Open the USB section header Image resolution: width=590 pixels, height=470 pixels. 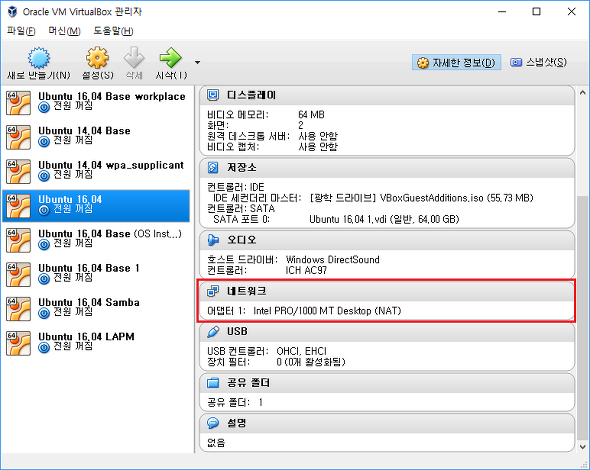pyautogui.click(x=387, y=332)
